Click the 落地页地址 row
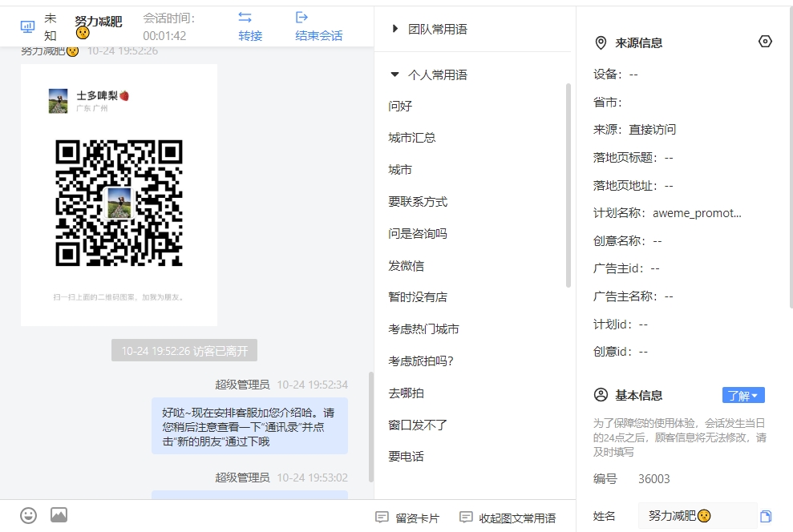This screenshot has width=793, height=532. [x=633, y=185]
